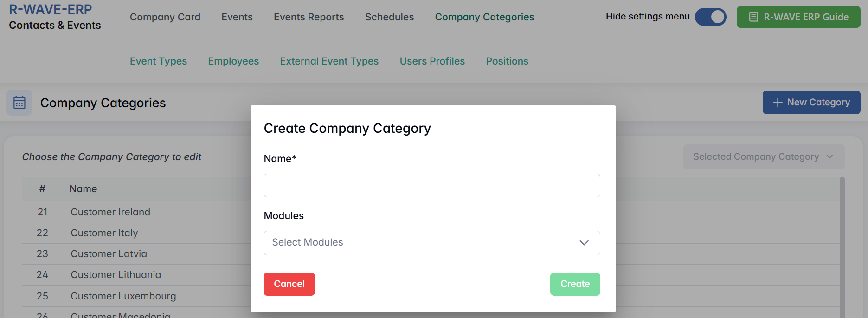The height and width of the screenshot is (318, 868).
Task: Open the Users Profiles settings link
Action: (432, 61)
